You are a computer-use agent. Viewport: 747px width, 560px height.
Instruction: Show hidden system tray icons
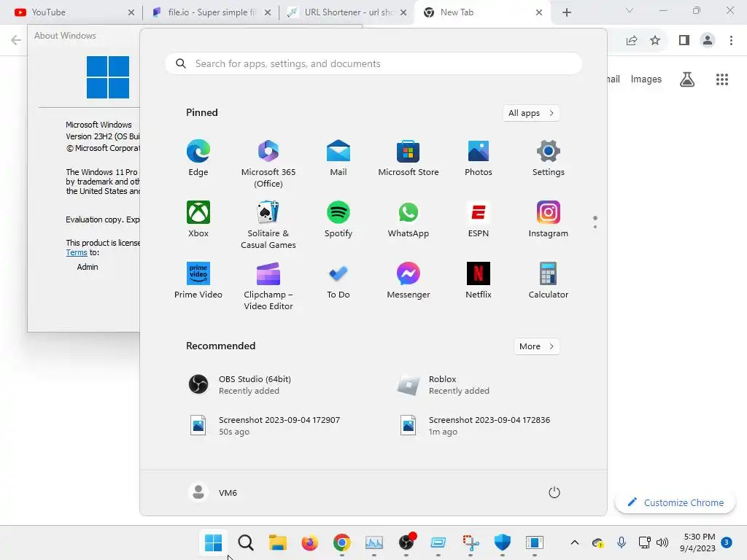(x=575, y=542)
